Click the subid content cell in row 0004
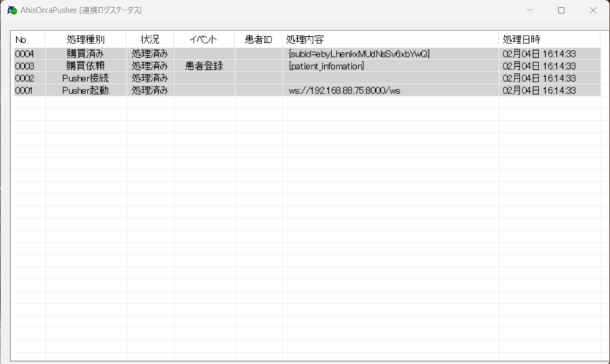This screenshot has height=364, width=610. [x=359, y=54]
